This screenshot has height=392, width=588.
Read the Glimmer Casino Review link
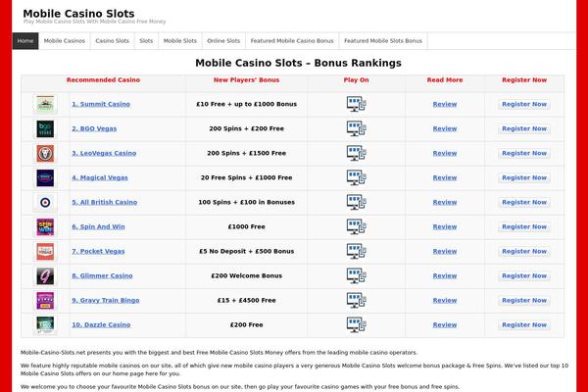click(445, 275)
